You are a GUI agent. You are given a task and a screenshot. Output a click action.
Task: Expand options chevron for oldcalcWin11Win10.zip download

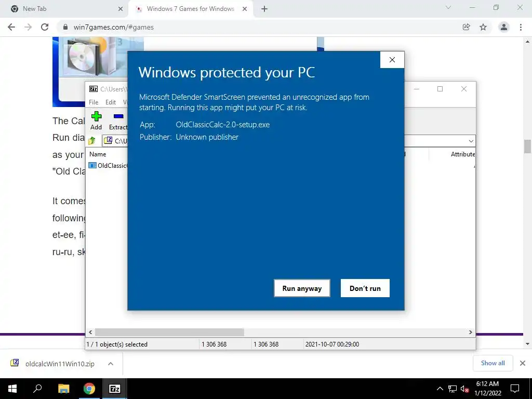pyautogui.click(x=111, y=364)
